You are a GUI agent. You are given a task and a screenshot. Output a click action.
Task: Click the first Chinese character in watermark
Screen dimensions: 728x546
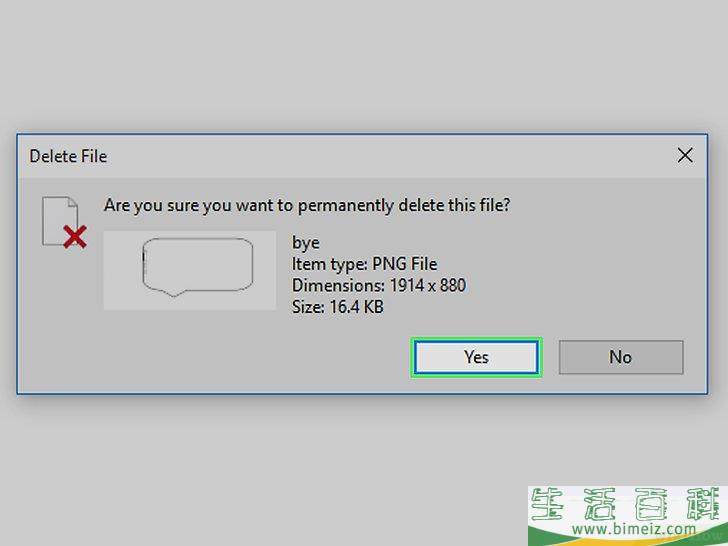click(548, 504)
